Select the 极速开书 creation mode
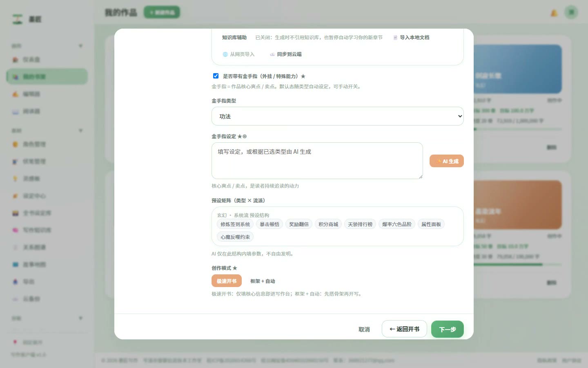This screenshot has width=588, height=368. (227, 281)
